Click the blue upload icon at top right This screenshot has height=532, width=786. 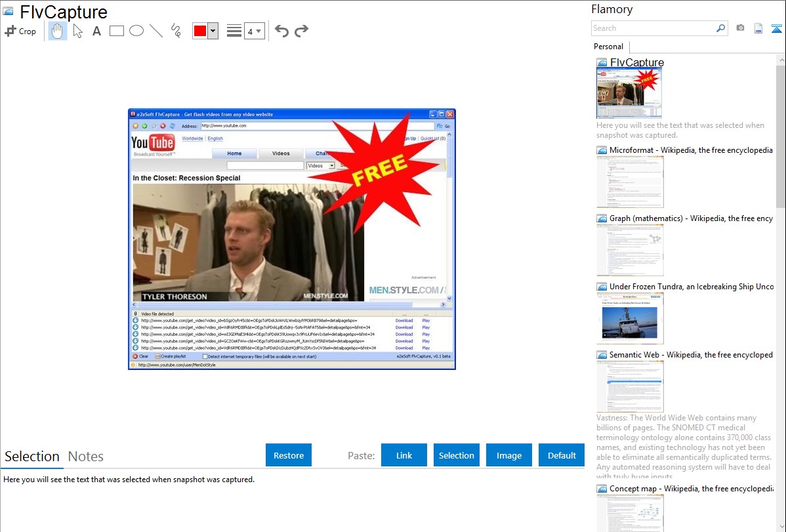[776, 28]
